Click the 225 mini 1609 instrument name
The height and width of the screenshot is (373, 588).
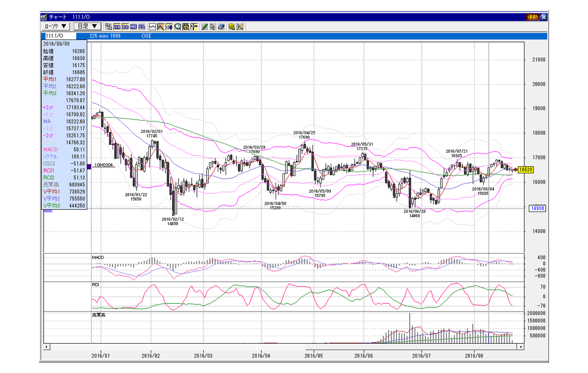click(105, 36)
